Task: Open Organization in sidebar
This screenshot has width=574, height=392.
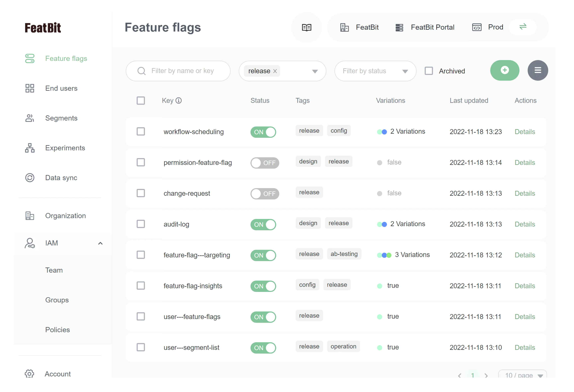Action: 65,216
